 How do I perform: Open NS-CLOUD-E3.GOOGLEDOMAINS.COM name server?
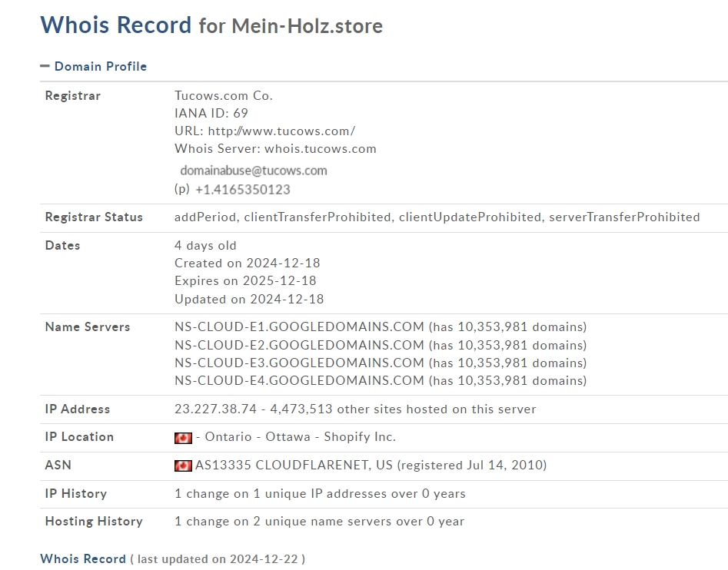click(300, 363)
